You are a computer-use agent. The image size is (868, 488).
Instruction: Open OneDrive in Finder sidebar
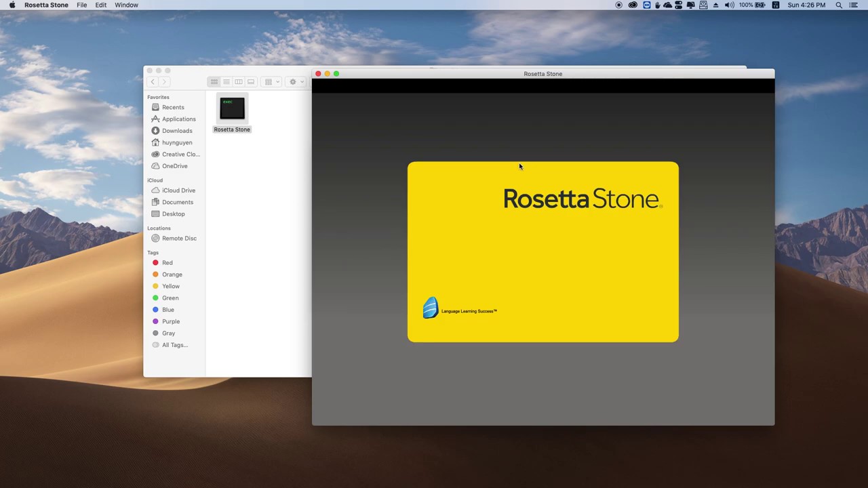[x=174, y=166]
